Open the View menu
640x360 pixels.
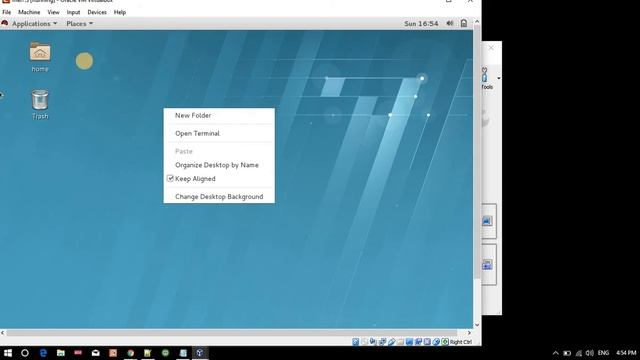click(53, 12)
